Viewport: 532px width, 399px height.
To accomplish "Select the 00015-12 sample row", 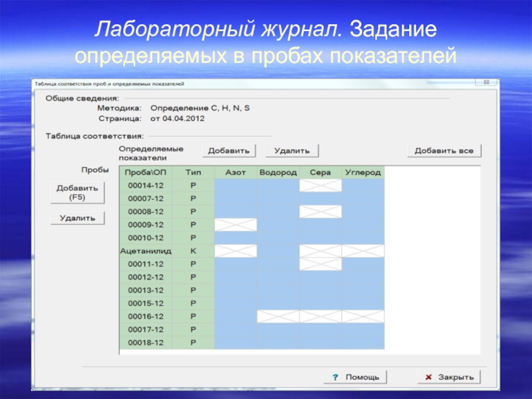I will tap(252, 303).
